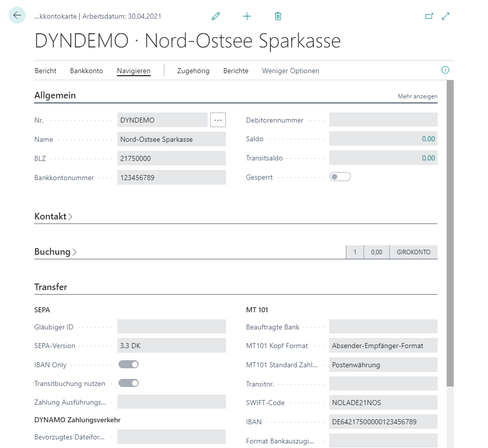Click the Debitorennummer field
Screen dimensions: 488x448
pos(384,120)
